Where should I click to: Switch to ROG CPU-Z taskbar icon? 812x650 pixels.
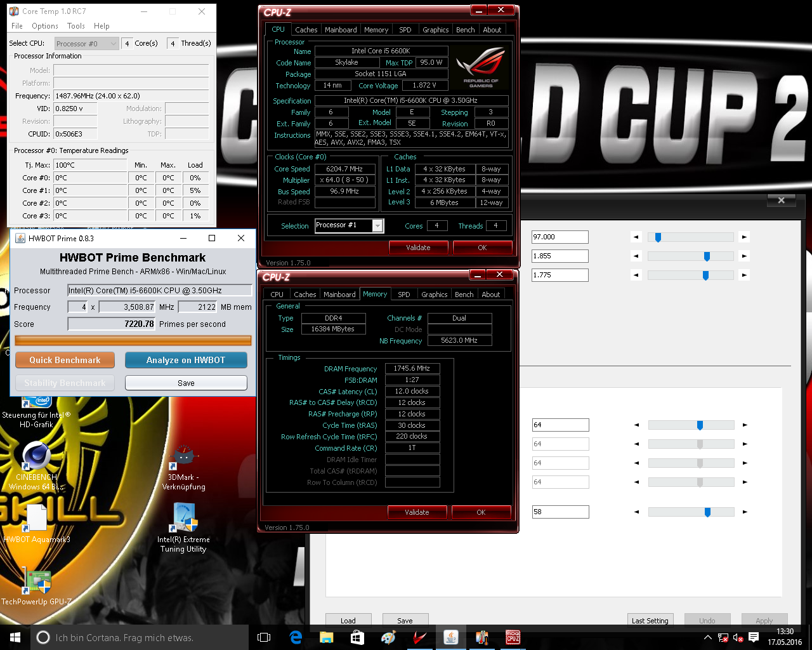pyautogui.click(x=513, y=637)
